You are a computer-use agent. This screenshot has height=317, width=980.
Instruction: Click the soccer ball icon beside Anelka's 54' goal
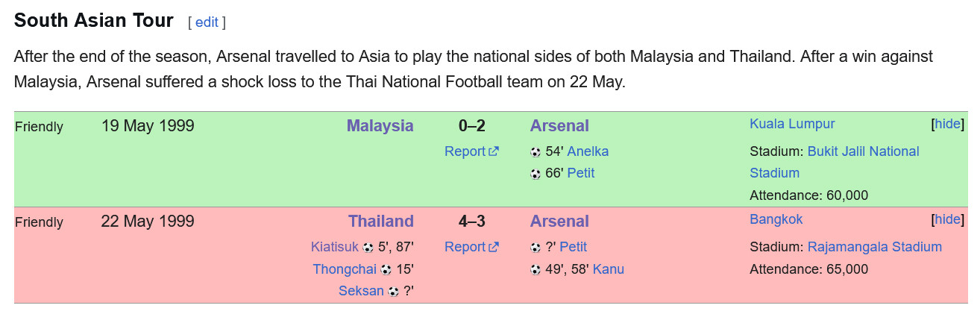pos(535,152)
